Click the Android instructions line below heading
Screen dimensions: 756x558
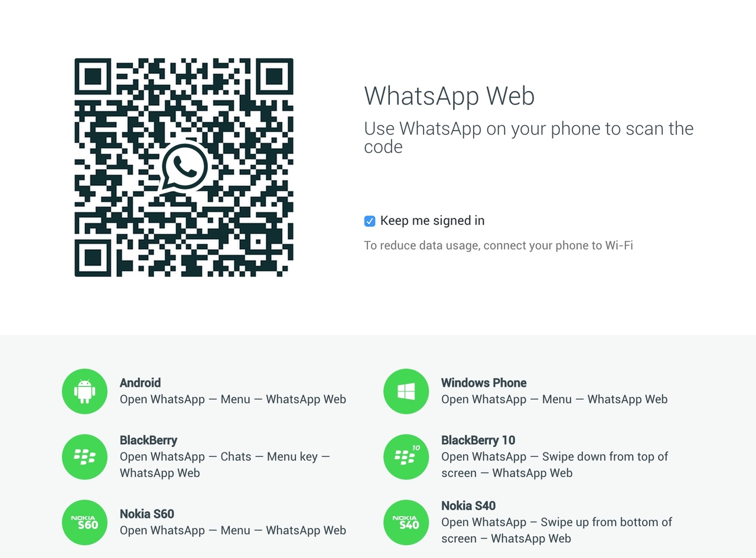point(233,399)
